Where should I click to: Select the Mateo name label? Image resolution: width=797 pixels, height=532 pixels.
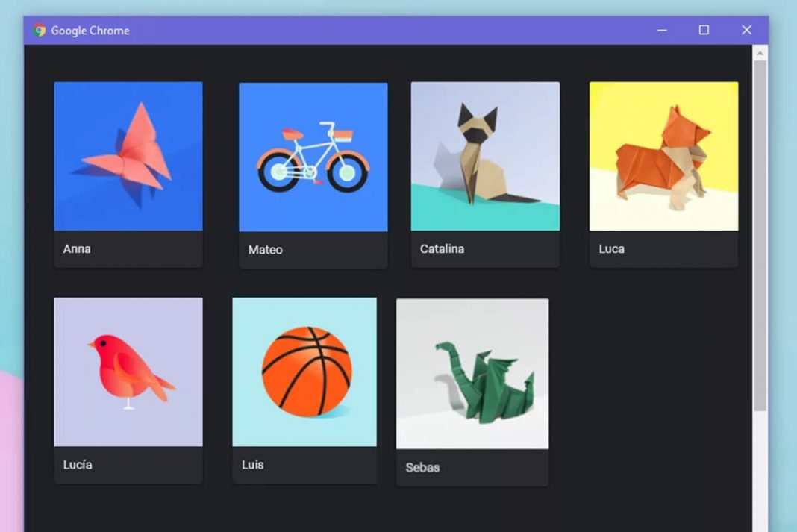click(x=265, y=250)
